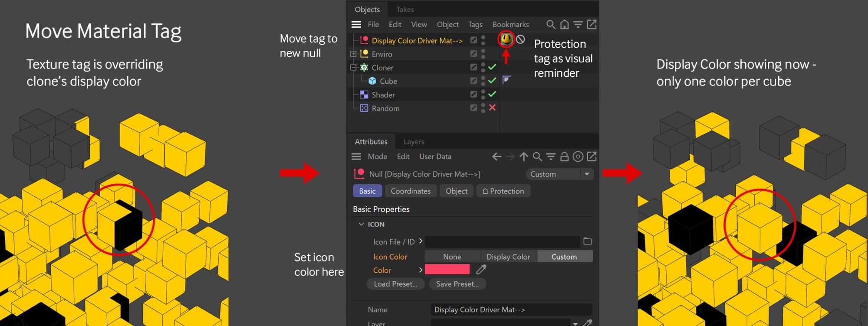This screenshot has height=326, width=868.
Task: Toggle visibility dots on the Display Color Driver row
Action: [483, 40]
